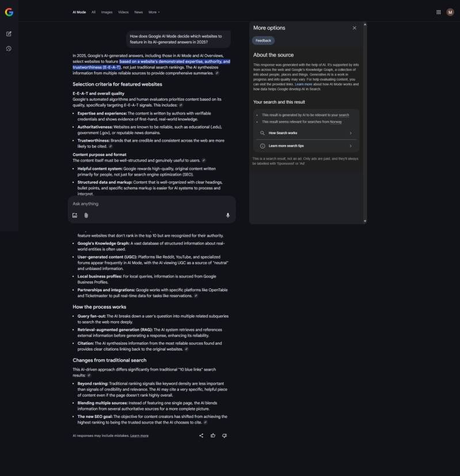Switch to the All tab
This screenshot has height=476, width=460.
[93, 12]
